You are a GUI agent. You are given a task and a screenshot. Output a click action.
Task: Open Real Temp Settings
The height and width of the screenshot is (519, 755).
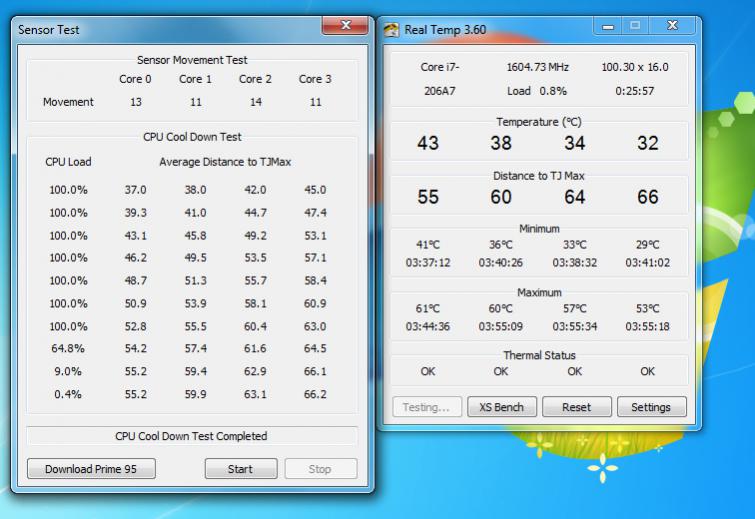click(x=651, y=407)
